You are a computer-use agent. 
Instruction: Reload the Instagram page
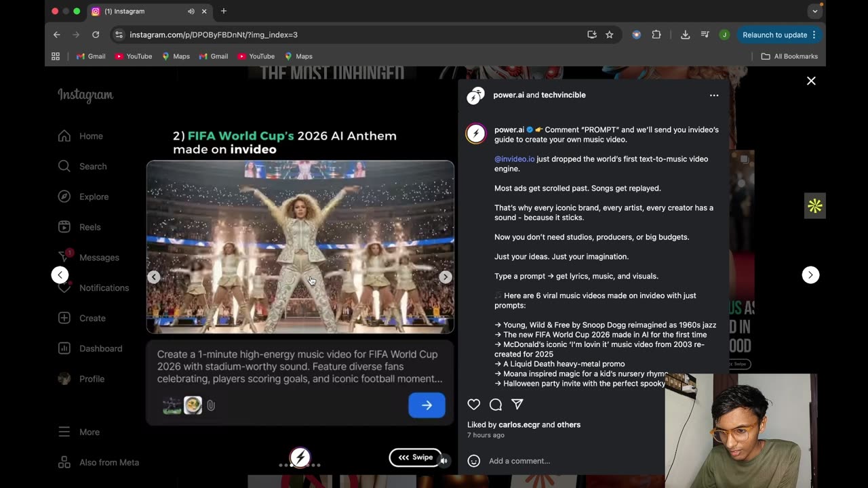click(96, 35)
